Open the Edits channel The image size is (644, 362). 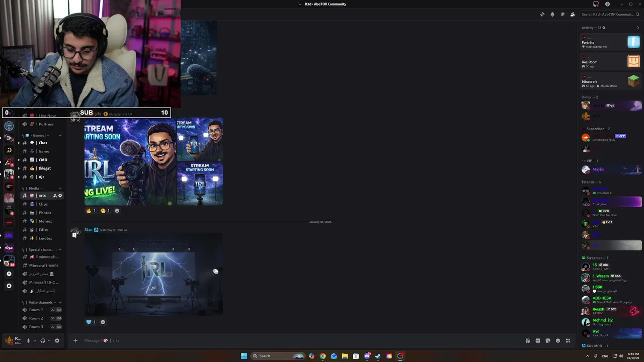[42, 230]
